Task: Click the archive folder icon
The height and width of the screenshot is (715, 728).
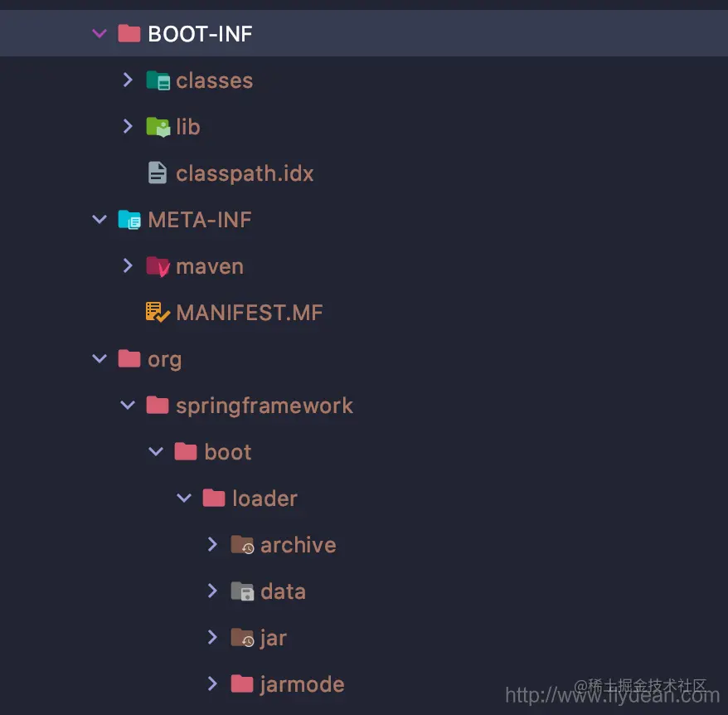Action: point(242,544)
